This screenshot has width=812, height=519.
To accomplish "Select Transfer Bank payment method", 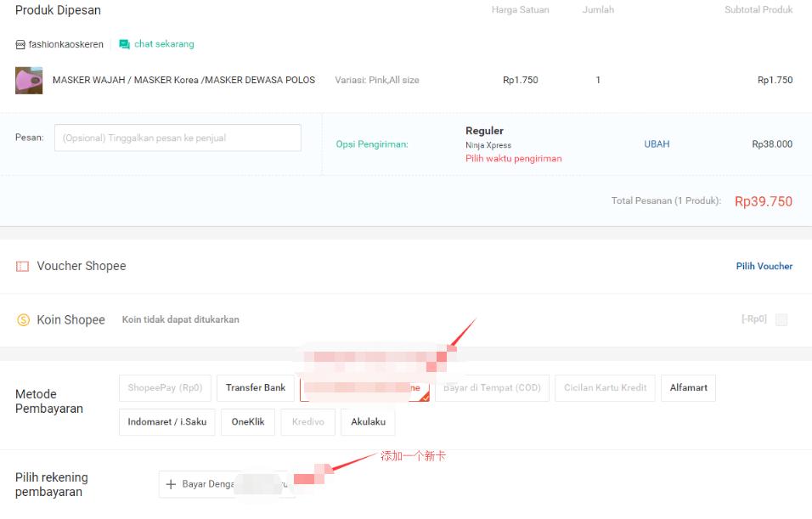I will pos(256,388).
